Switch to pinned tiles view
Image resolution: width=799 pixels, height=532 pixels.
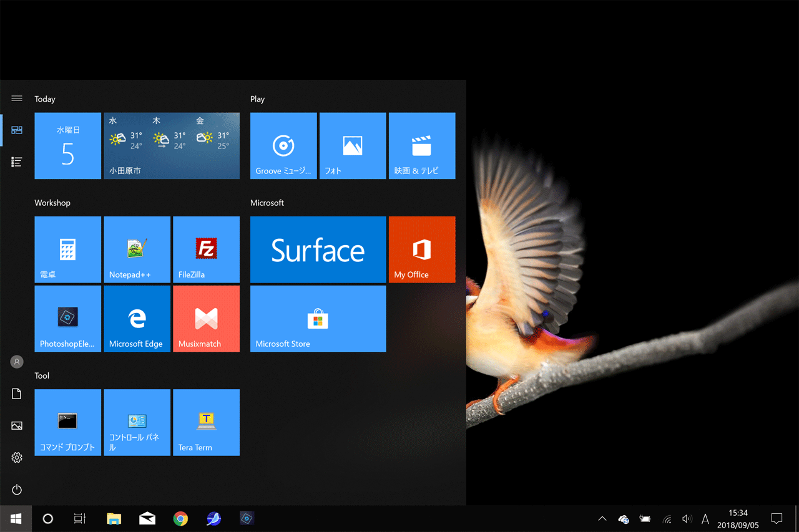tap(17, 130)
